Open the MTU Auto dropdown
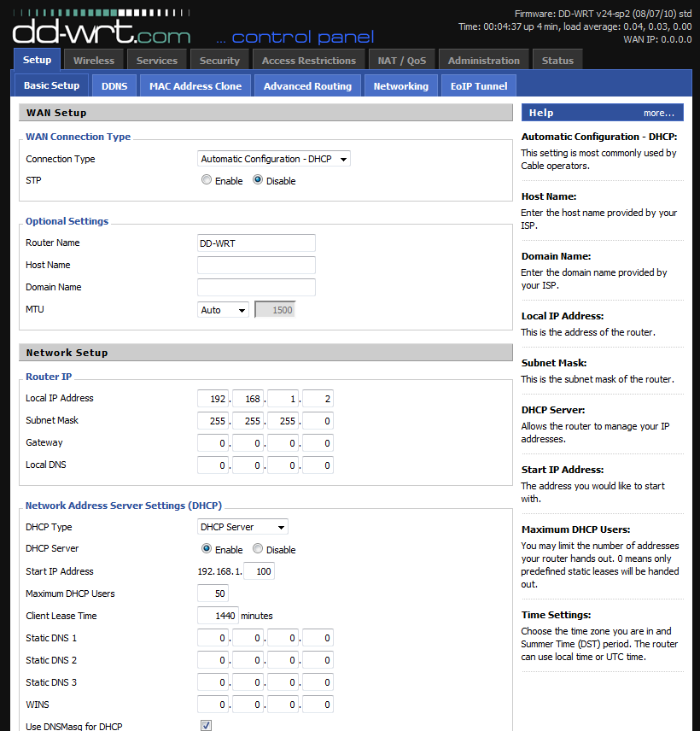 coord(223,310)
